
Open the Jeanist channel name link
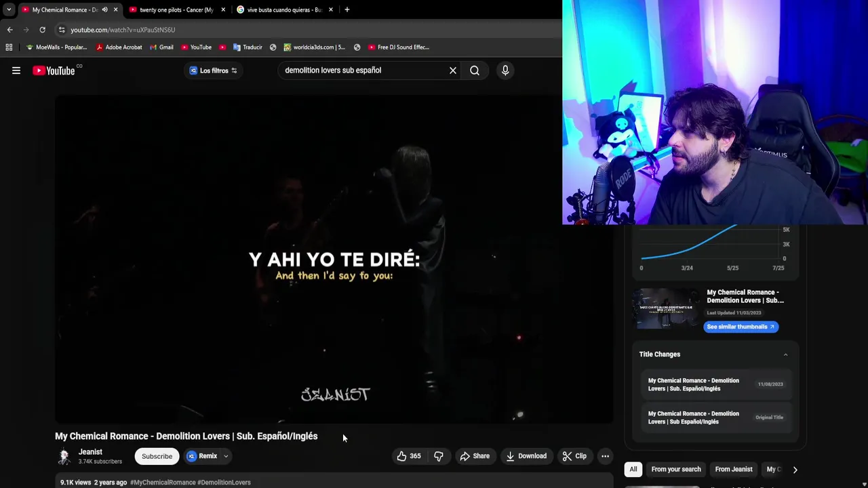tap(90, 452)
